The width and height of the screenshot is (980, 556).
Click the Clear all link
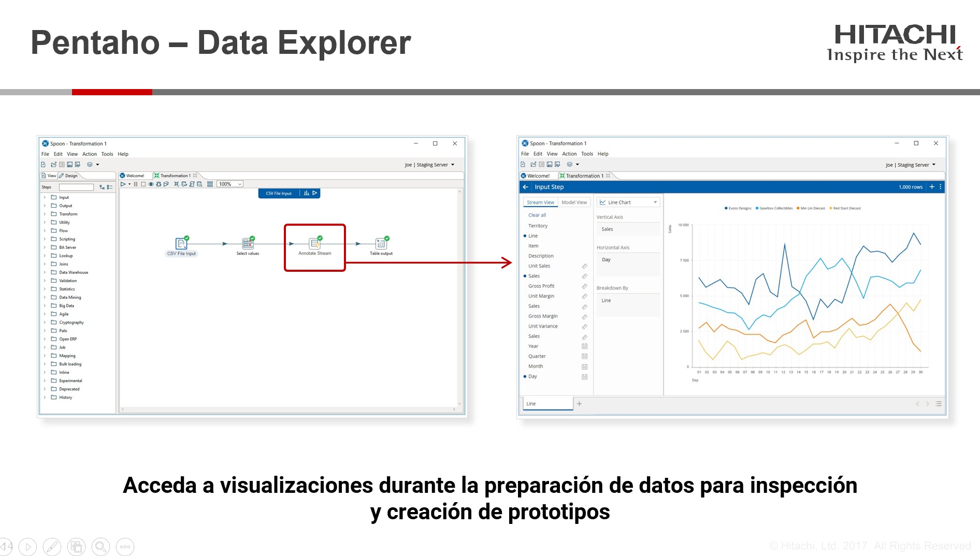point(537,215)
